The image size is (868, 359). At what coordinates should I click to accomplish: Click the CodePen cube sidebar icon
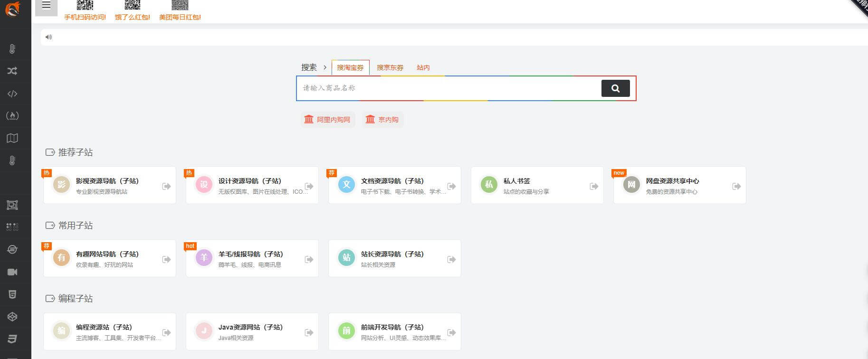[x=12, y=317]
